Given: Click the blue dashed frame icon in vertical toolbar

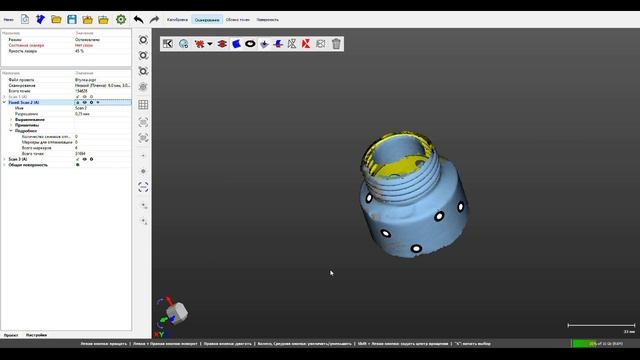Looking at the screenshot, I should coord(143,187).
